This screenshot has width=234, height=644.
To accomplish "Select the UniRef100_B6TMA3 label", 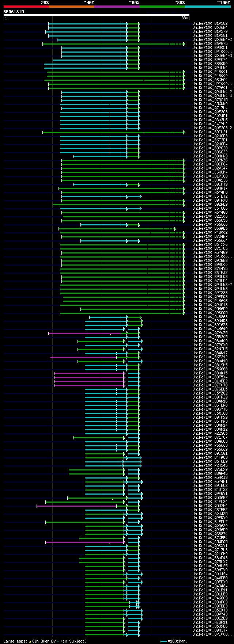I will click(x=210, y=422).
